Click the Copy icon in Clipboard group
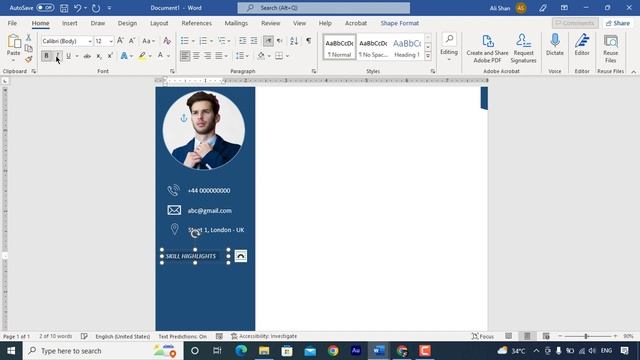Screen dimensions: 640x360 click(x=28, y=48)
